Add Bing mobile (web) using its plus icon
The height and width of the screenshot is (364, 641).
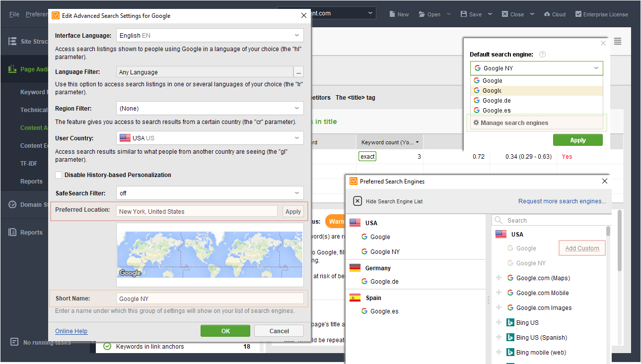[x=499, y=353]
